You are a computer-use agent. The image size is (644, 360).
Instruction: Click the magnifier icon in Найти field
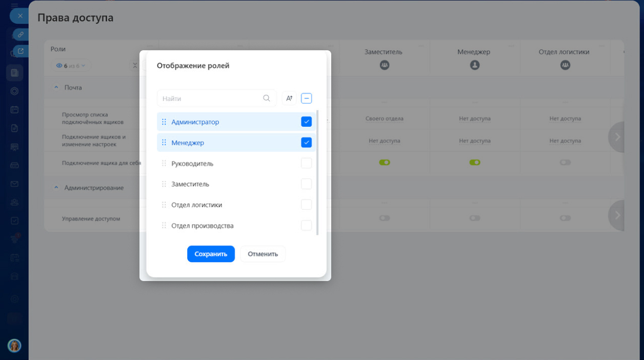click(267, 98)
